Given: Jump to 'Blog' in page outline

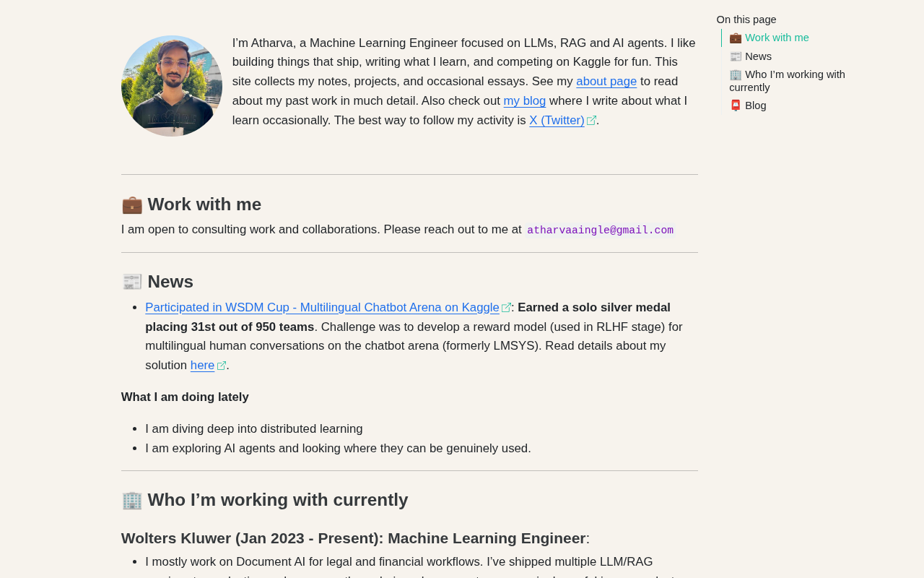Looking at the screenshot, I should (x=755, y=105).
